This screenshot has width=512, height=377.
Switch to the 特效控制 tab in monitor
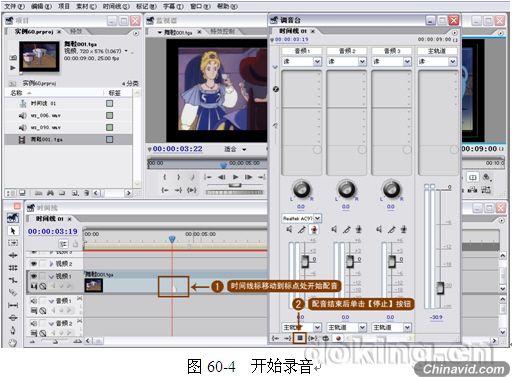(x=222, y=32)
